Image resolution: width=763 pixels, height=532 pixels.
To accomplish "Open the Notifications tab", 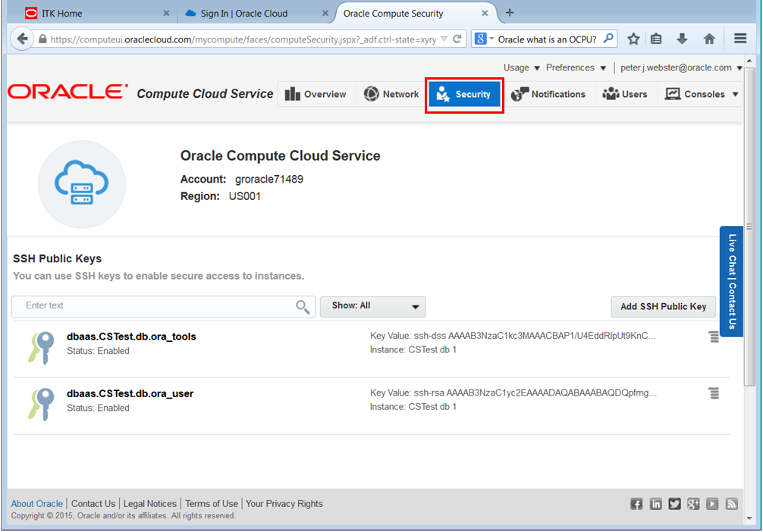I will (x=548, y=94).
